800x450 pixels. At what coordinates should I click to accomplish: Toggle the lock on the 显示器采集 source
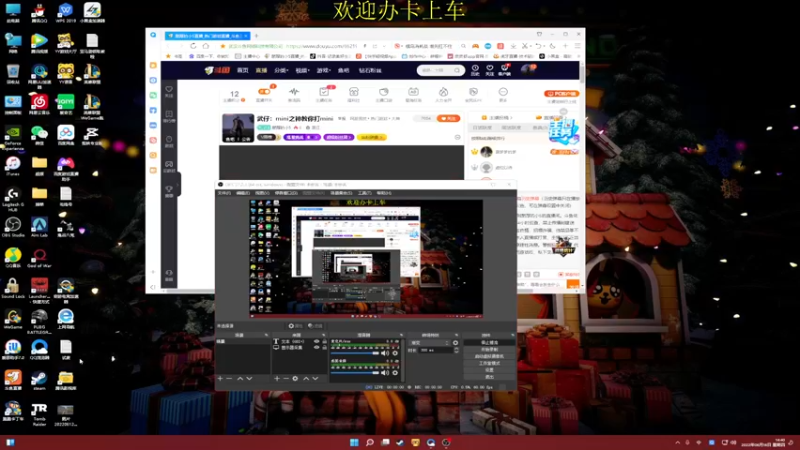pyautogui.click(x=324, y=347)
